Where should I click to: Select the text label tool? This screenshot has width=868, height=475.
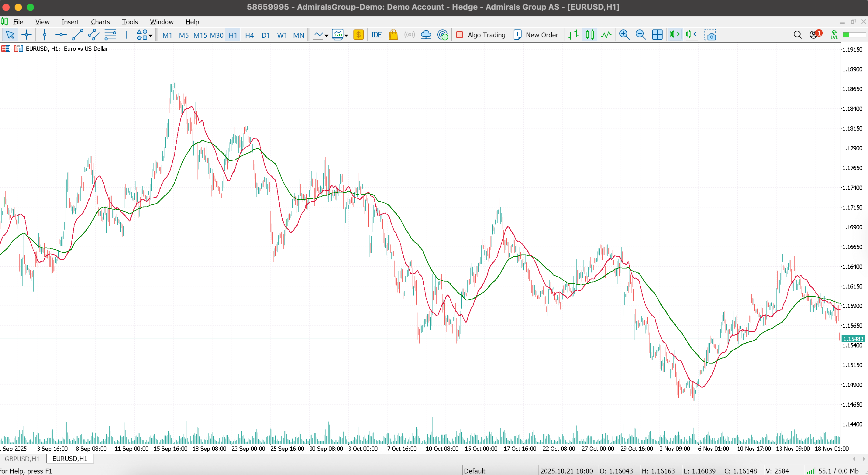(x=127, y=35)
